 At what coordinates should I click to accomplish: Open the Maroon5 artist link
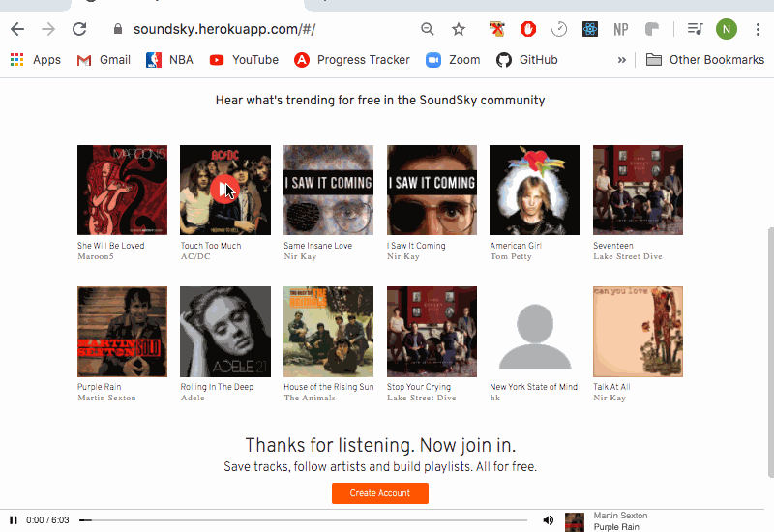click(x=96, y=256)
